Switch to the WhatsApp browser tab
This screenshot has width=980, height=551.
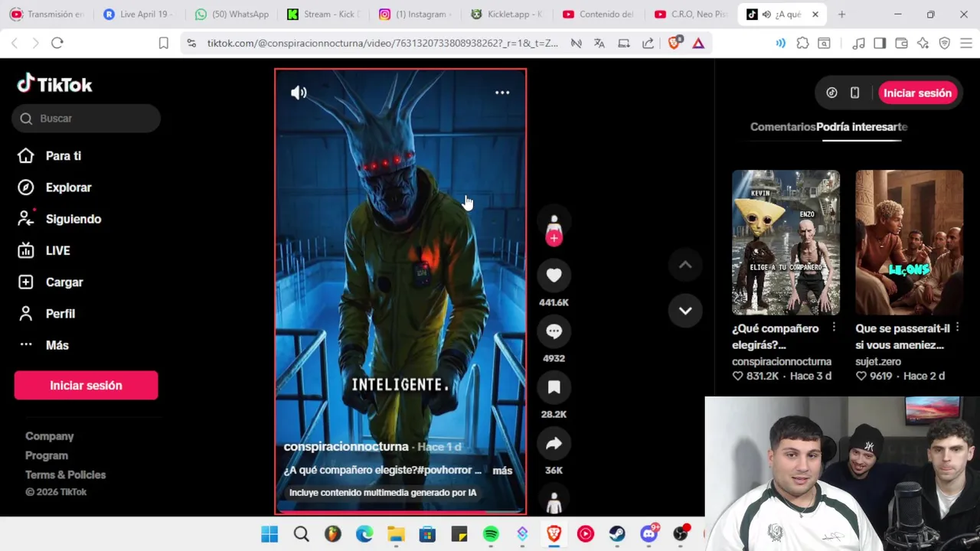click(x=233, y=15)
